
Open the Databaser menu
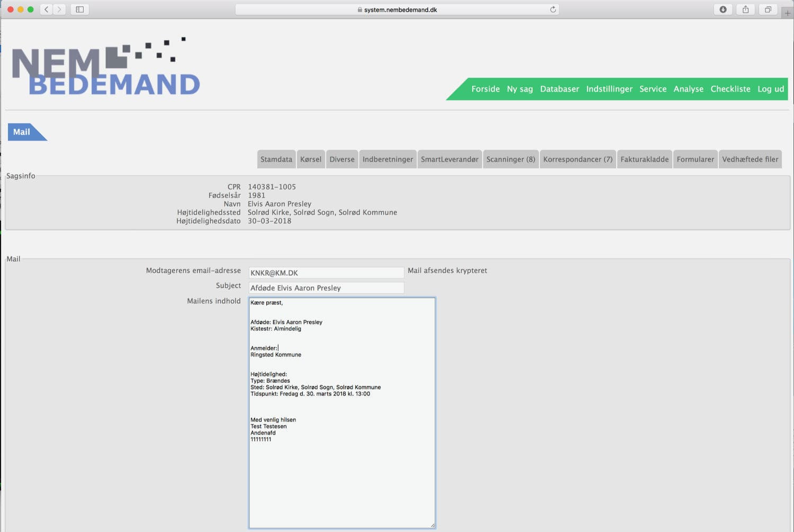click(560, 89)
